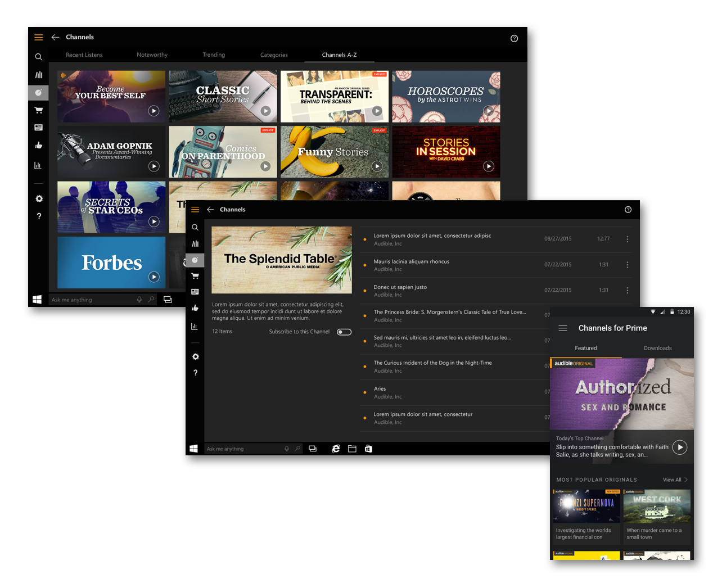Image resolution: width=722 pixels, height=588 pixels.
Task: Play Adam Gopnik documentaries channel
Action: tap(154, 166)
